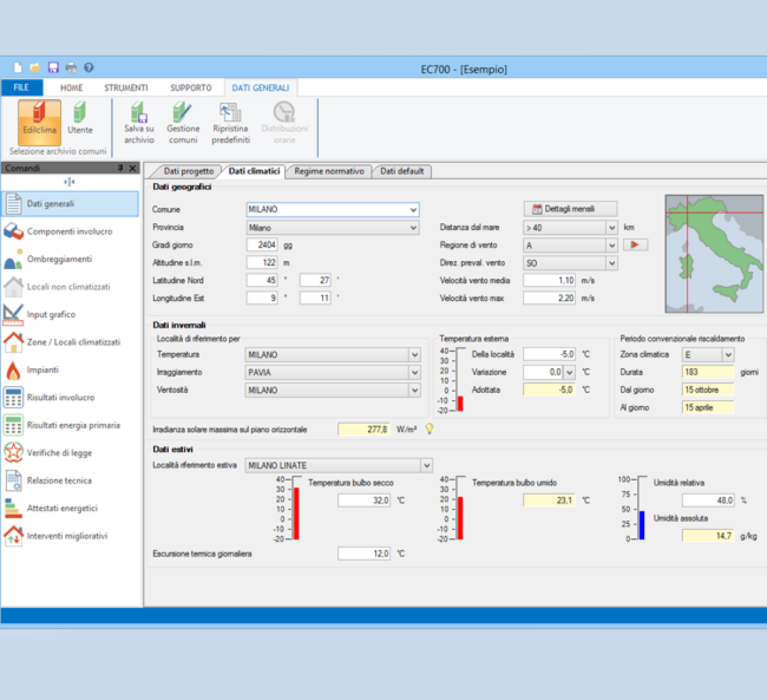Click Dettagli mensili button
Image resolution: width=767 pixels, height=700 pixels.
[x=570, y=209]
